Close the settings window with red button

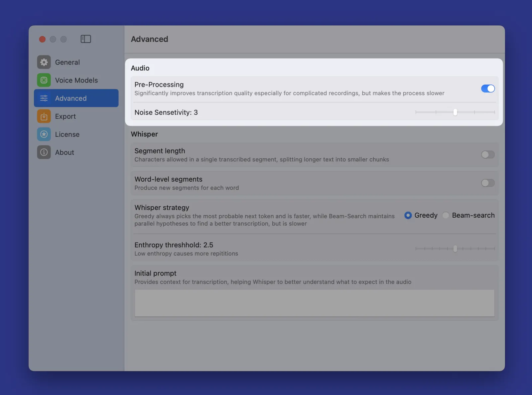coord(42,39)
